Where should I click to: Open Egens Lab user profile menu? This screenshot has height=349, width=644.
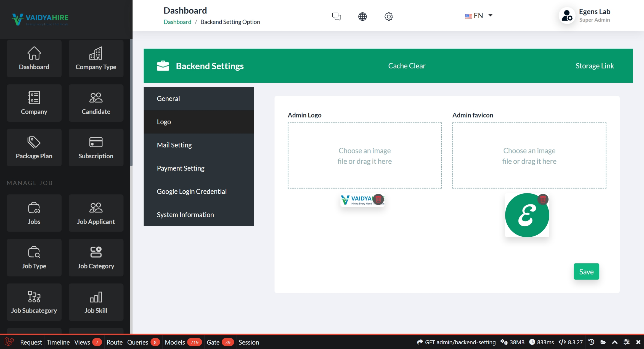point(585,15)
